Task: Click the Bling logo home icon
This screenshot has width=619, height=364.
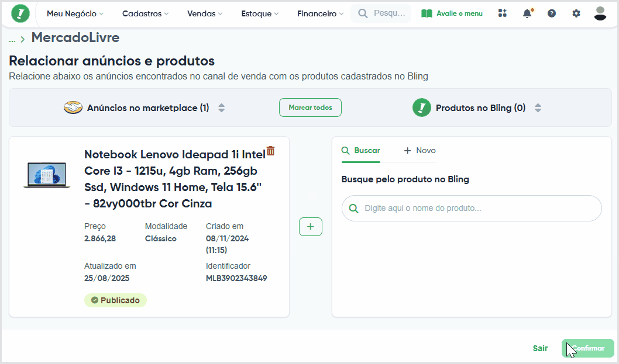Action: [20, 13]
